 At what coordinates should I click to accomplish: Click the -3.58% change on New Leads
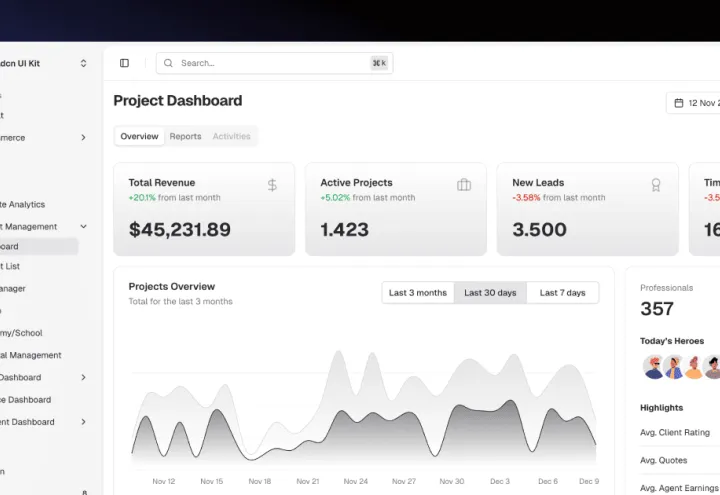526,197
